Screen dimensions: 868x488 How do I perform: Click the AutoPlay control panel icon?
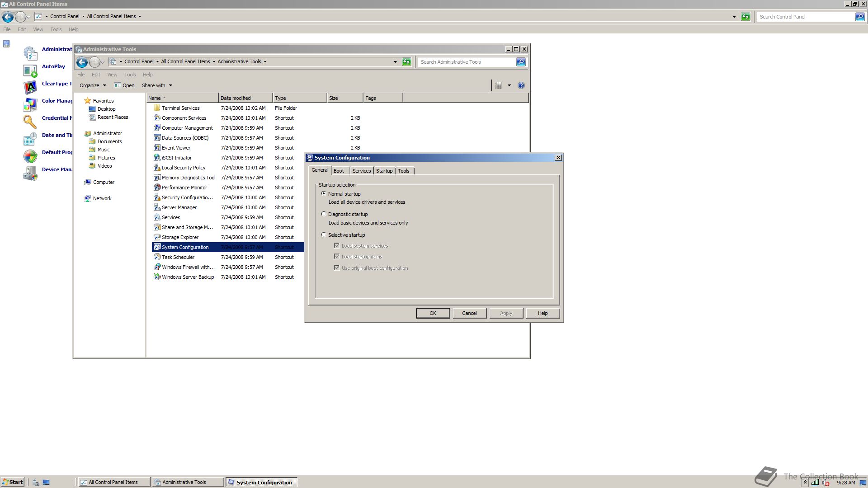(x=30, y=71)
